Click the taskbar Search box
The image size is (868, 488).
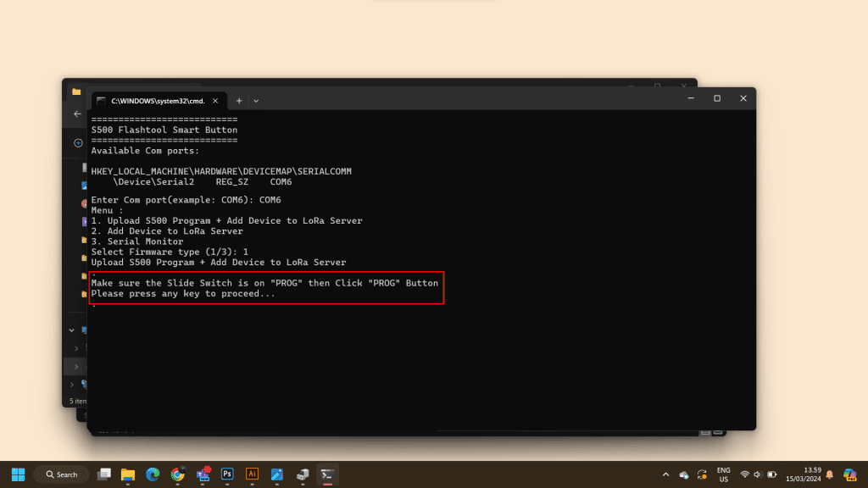click(x=61, y=474)
